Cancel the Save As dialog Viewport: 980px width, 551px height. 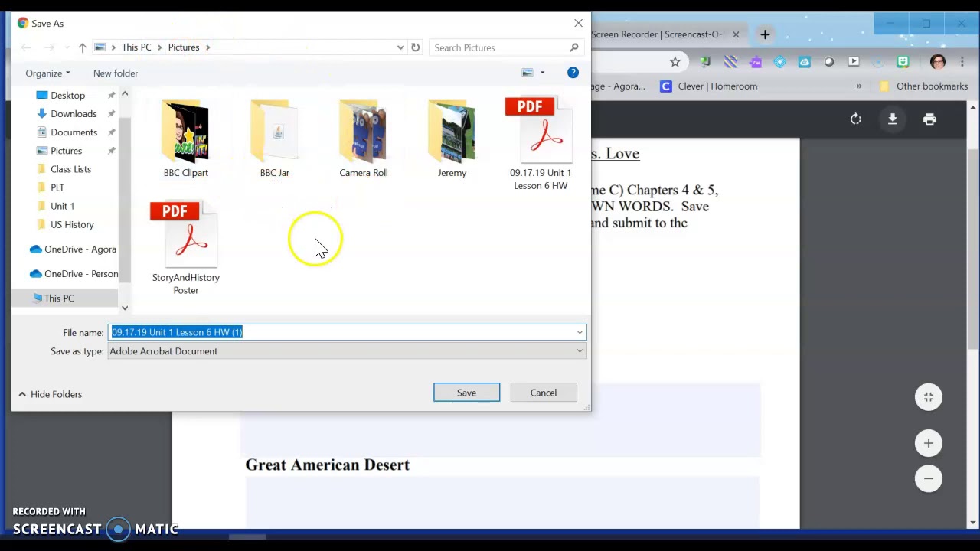[x=544, y=393]
